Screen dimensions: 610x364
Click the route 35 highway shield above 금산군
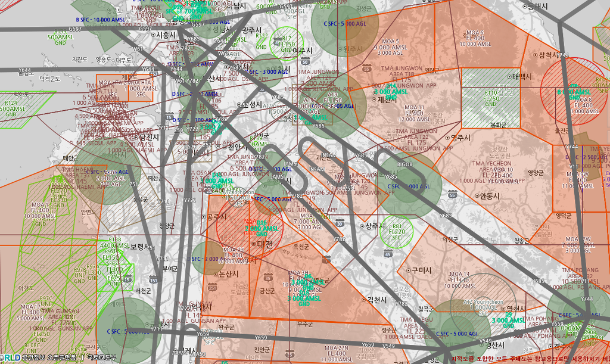267,277
